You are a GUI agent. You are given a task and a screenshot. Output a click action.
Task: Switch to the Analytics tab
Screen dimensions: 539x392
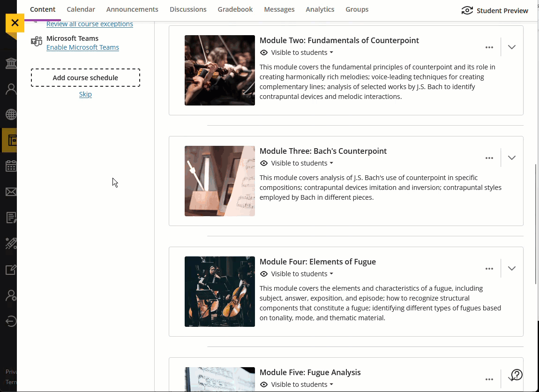[x=320, y=10]
